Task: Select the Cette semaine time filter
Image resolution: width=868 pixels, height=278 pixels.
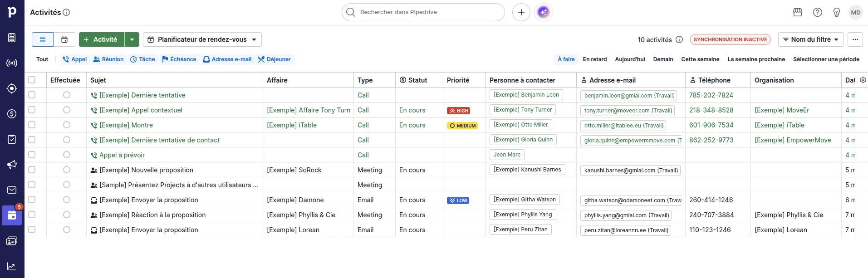Action: click(x=700, y=59)
